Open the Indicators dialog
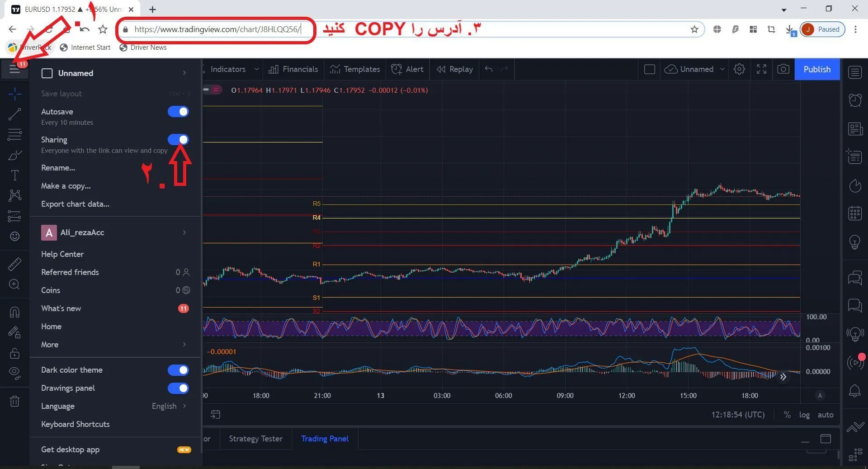Image resolution: width=868 pixels, height=469 pixels. coord(228,69)
